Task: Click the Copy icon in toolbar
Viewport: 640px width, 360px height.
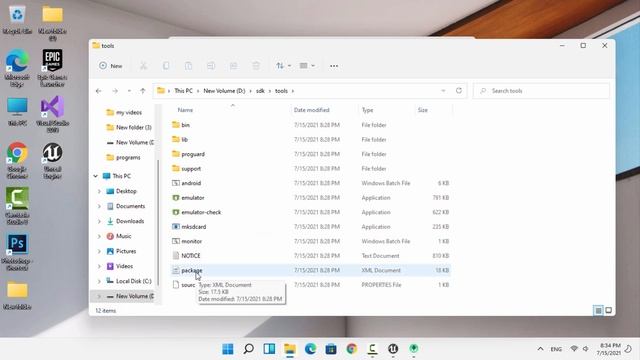Action: tap(166, 66)
